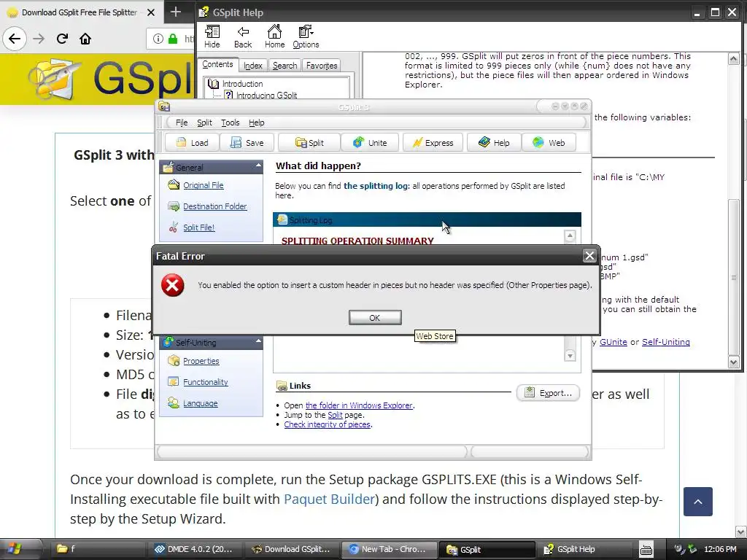This screenshot has height=560, width=747.
Task: Switch to the Contents tab in Help
Action: click(x=217, y=64)
